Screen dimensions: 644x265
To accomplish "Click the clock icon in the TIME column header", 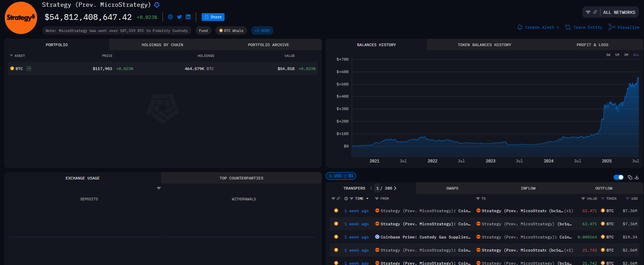I will [x=346, y=199].
